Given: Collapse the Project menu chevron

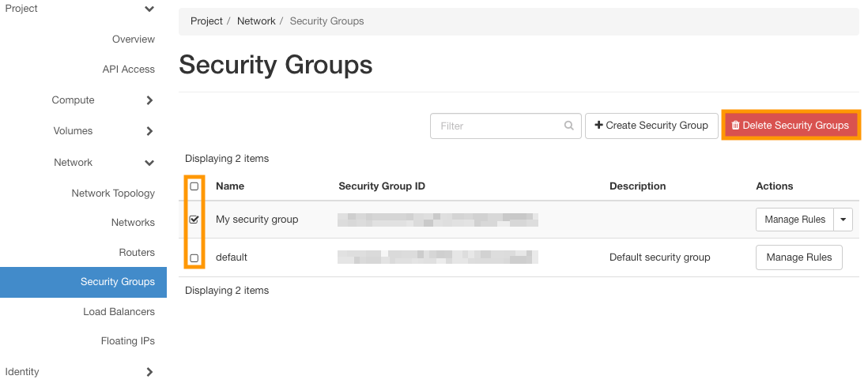Looking at the screenshot, I should pos(149,9).
